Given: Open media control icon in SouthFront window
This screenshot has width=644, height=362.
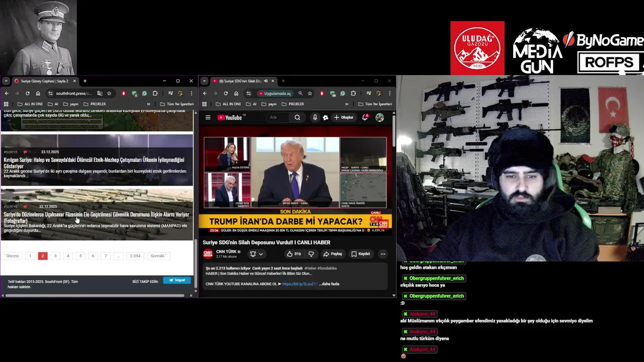Looking at the screenshot, I should pos(171,94).
